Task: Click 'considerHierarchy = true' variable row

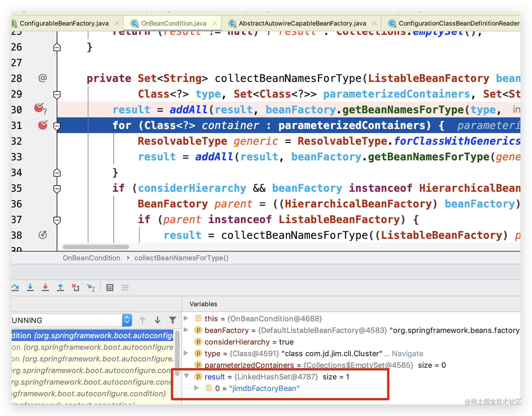Action: point(351,342)
